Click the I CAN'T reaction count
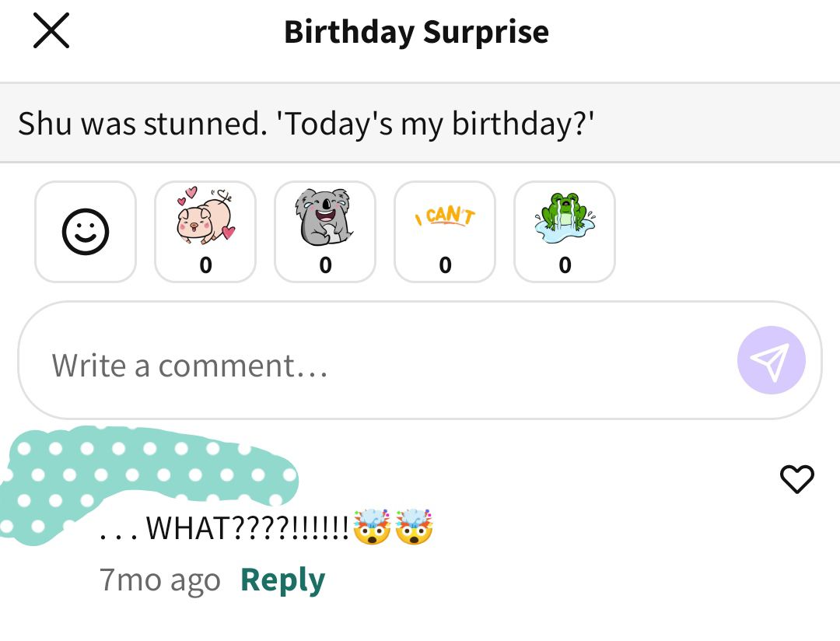Image resolution: width=840 pixels, height=641 pixels. coord(445,265)
